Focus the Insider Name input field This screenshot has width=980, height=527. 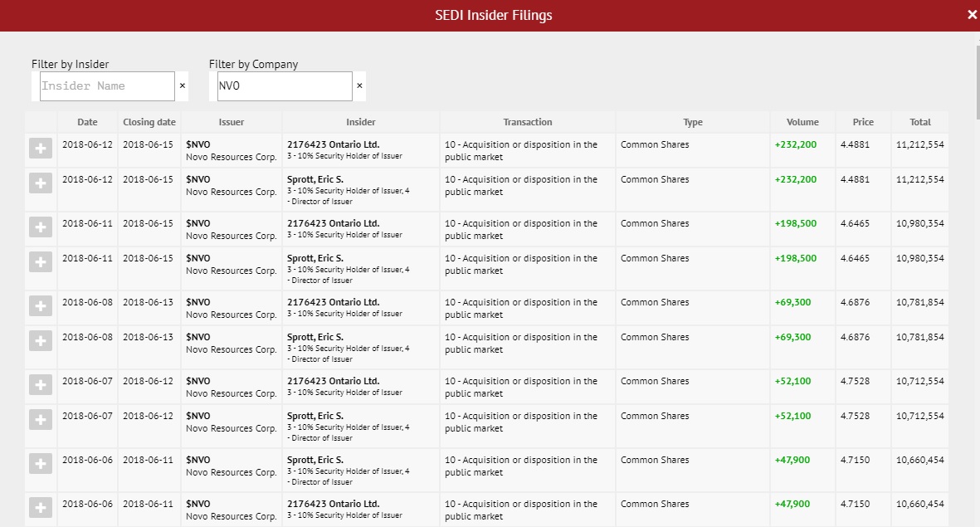tap(108, 86)
